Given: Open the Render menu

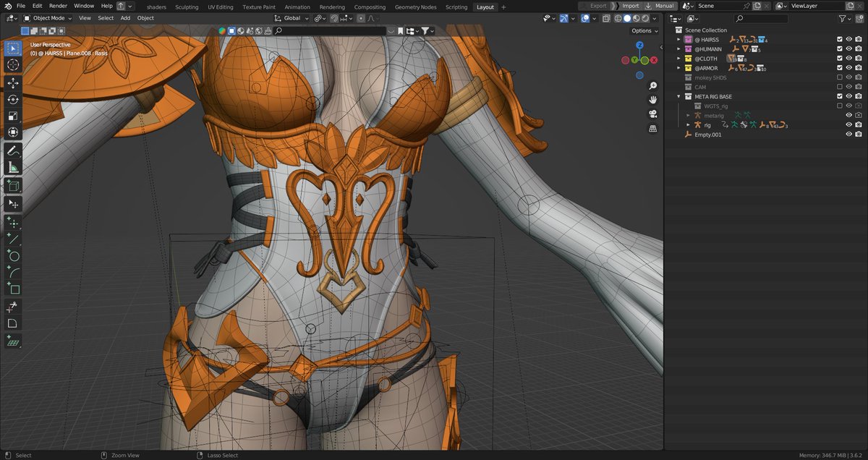Looking at the screenshot, I should 58,6.
